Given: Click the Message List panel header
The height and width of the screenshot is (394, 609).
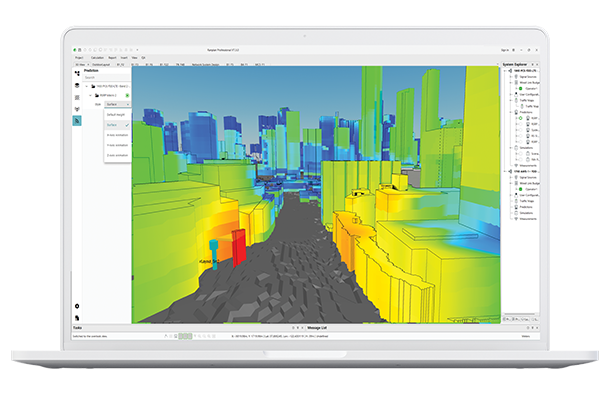Looking at the screenshot, I should (317, 328).
